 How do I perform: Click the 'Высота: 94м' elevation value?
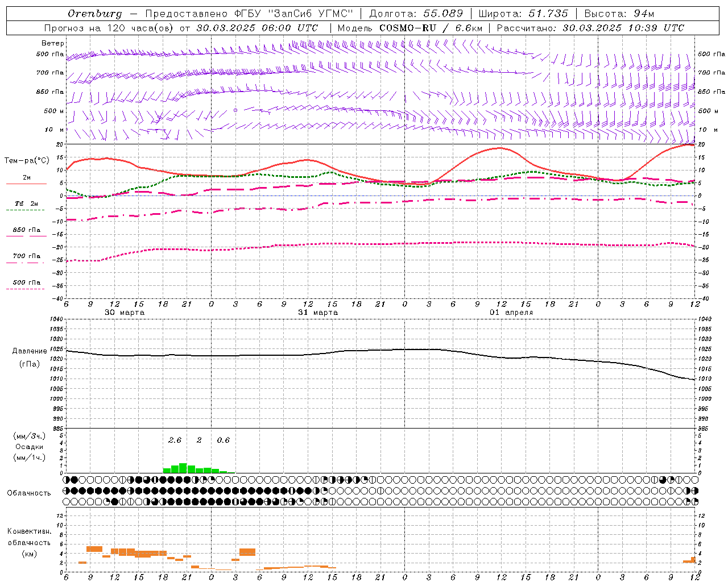[619, 14]
